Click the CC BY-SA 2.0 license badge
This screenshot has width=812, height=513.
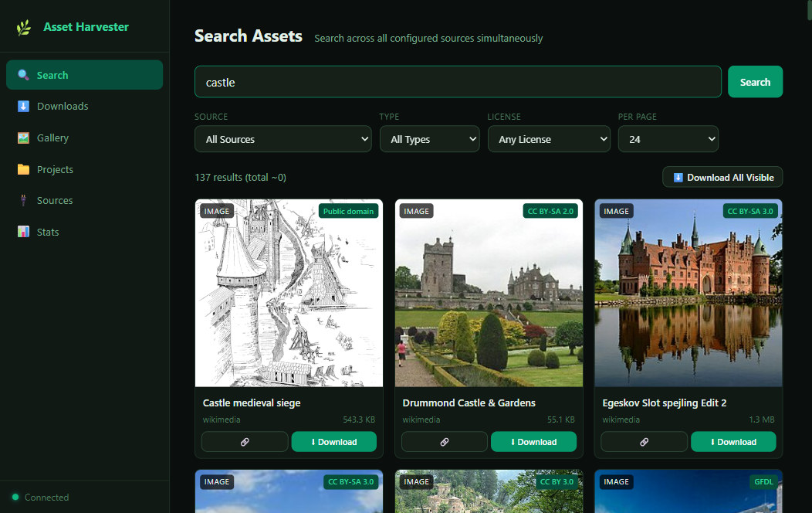550,212
